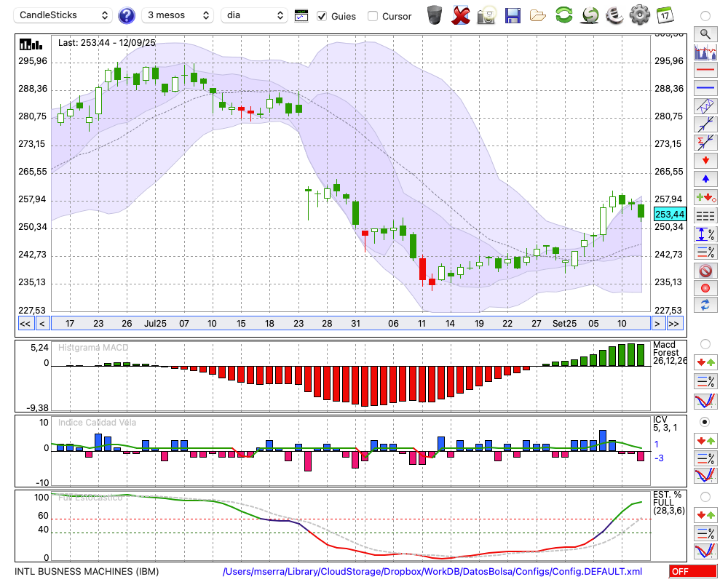
Task: Open the calendar icon showing 17
Action: 665,15
